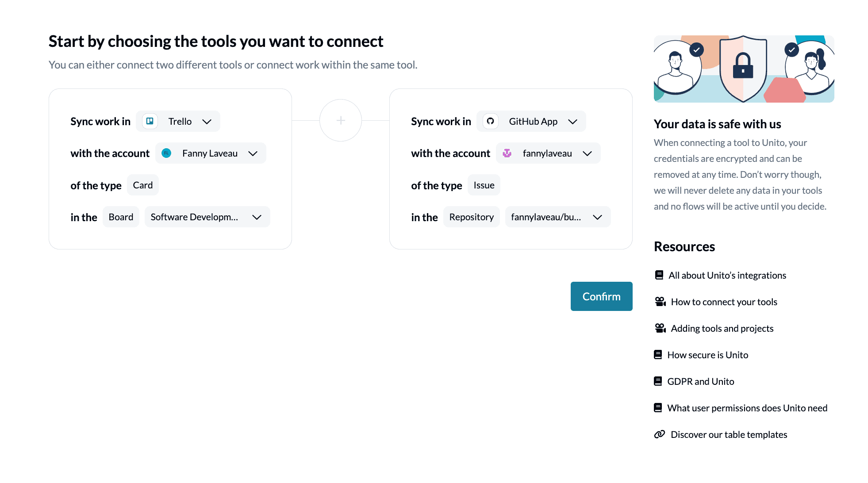This screenshot has height=483, width=868.
Task: Expand the Fanny Laveau account dropdown
Action: coord(253,153)
